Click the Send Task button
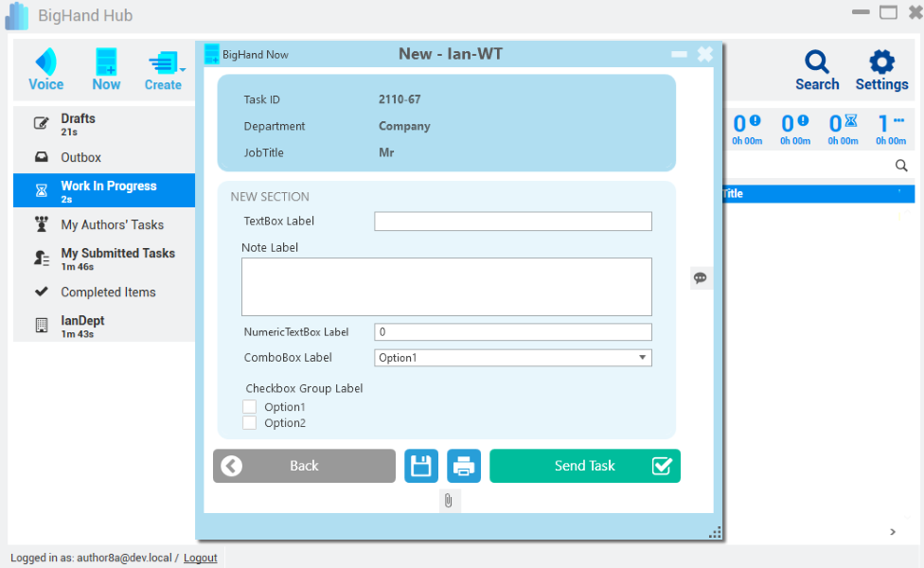 pyautogui.click(x=585, y=466)
